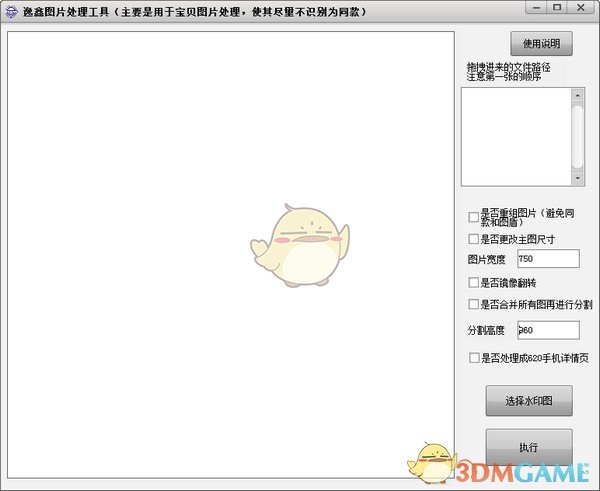
Task: Click the chick image in preview area
Action: click(x=300, y=245)
